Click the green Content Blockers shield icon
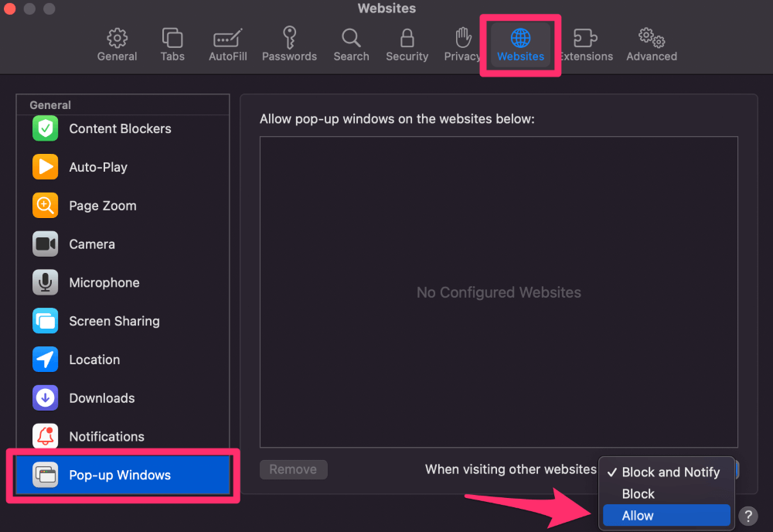 coord(46,128)
